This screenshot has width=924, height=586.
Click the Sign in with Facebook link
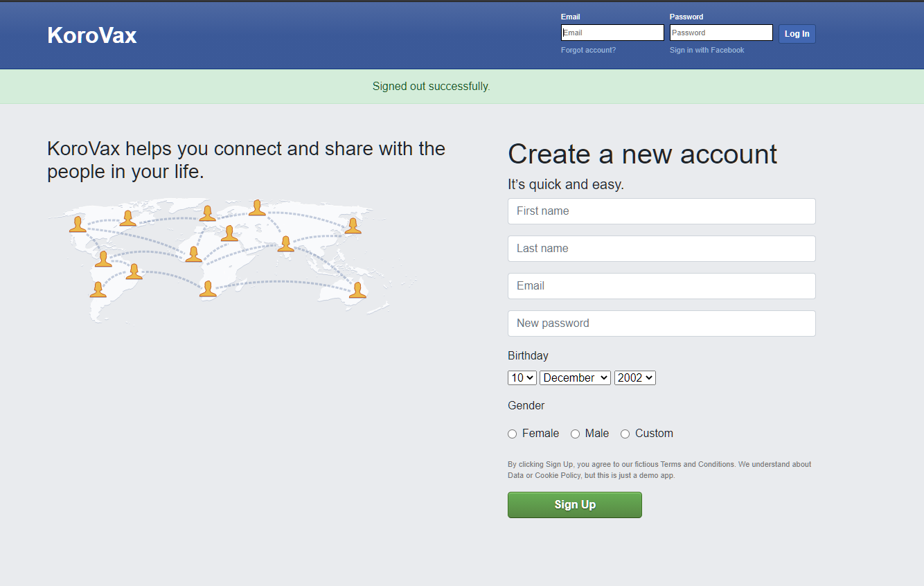click(707, 50)
